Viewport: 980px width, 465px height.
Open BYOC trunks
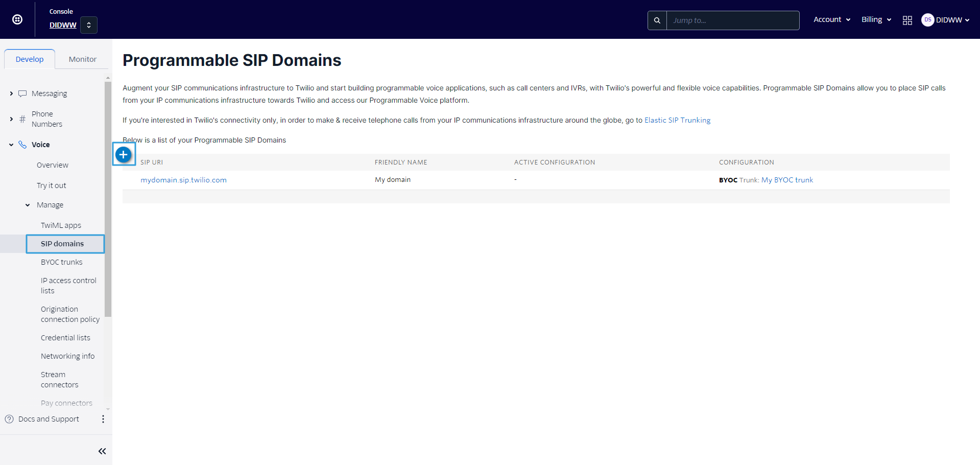pyautogui.click(x=61, y=262)
